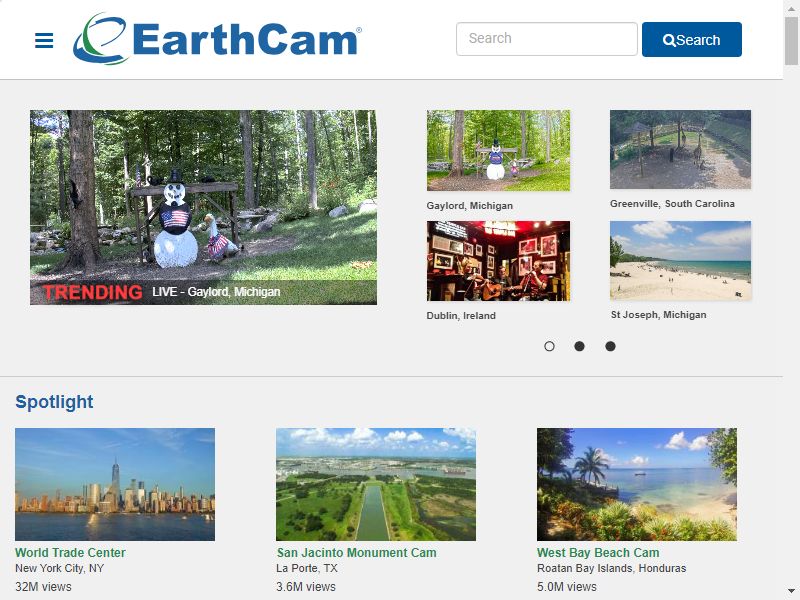The width and height of the screenshot is (800, 600).
Task: Select the second carousel dot
Action: (x=579, y=346)
